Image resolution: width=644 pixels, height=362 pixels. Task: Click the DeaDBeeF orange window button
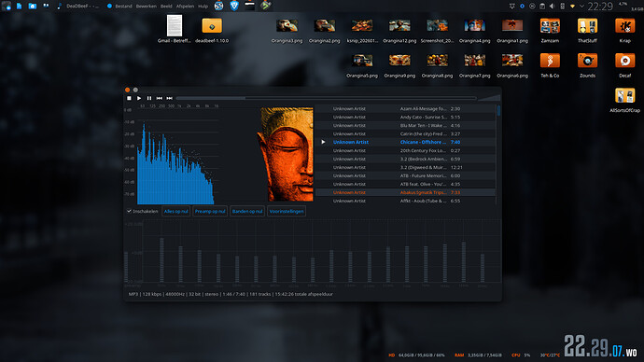tap(127, 90)
